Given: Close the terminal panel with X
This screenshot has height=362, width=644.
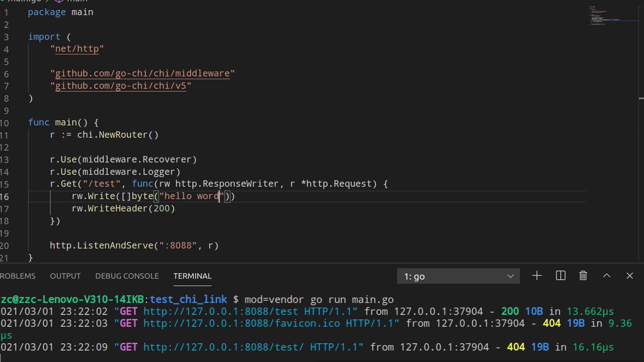Looking at the screenshot, I should 630,276.
